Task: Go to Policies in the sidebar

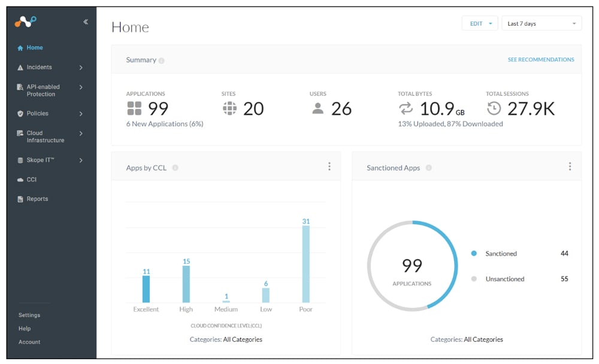Action: tap(37, 114)
